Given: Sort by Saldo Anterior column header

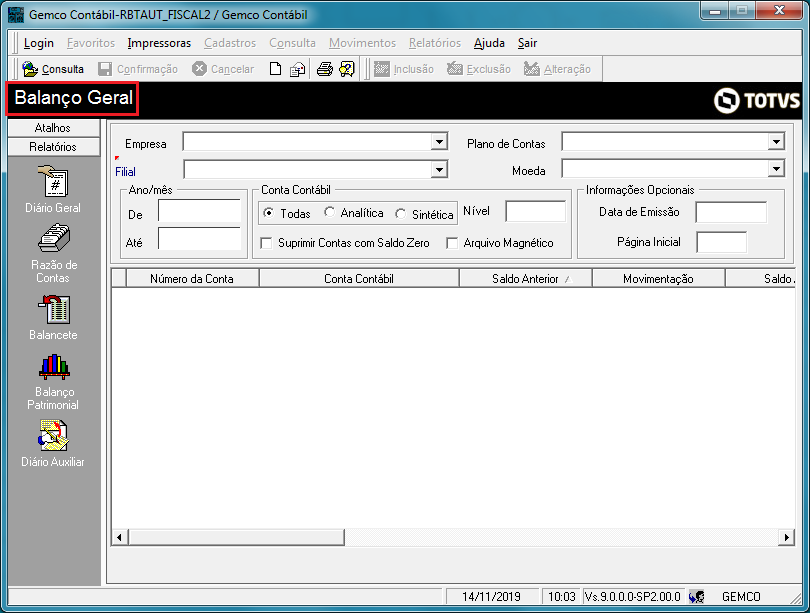Looking at the screenshot, I should point(525,279).
